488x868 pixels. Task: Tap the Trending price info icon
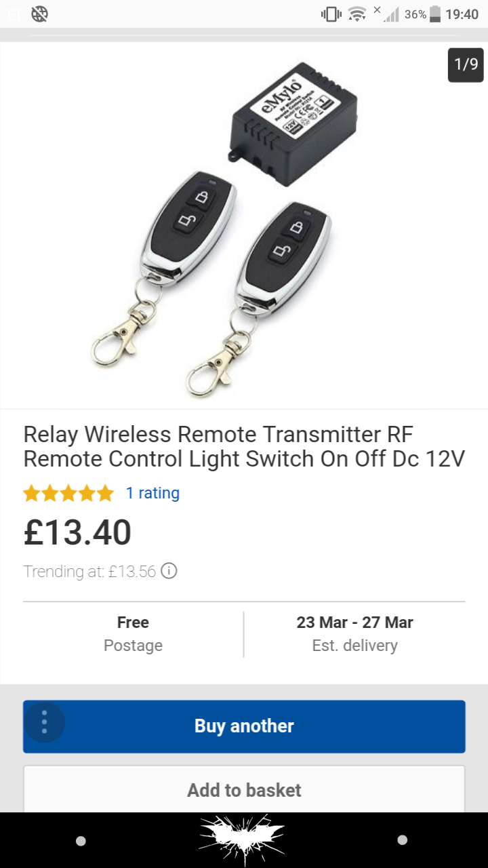tap(169, 572)
